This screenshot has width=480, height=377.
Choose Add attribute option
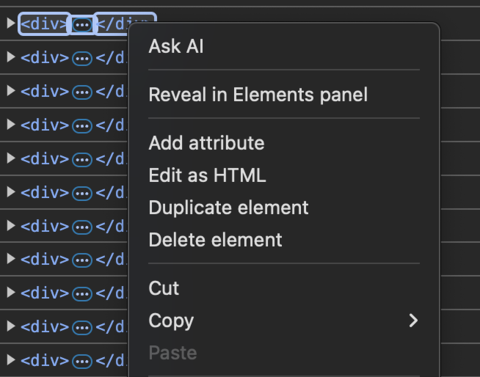(206, 143)
